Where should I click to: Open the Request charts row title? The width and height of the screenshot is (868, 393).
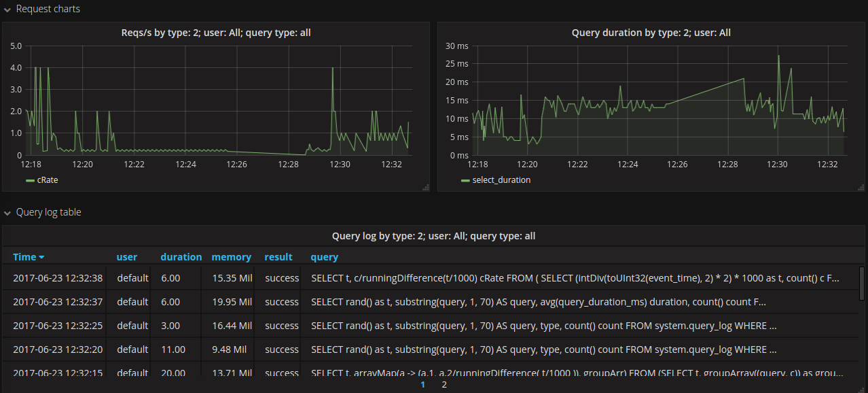tap(48, 9)
